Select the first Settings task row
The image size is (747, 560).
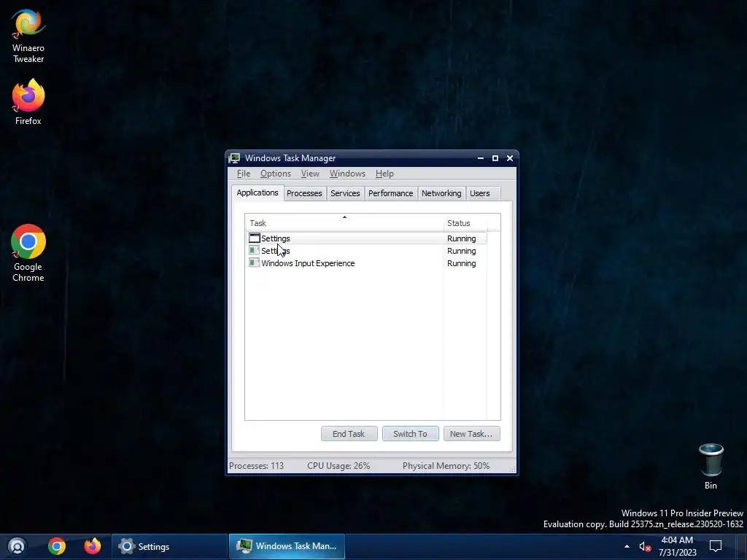click(x=367, y=238)
